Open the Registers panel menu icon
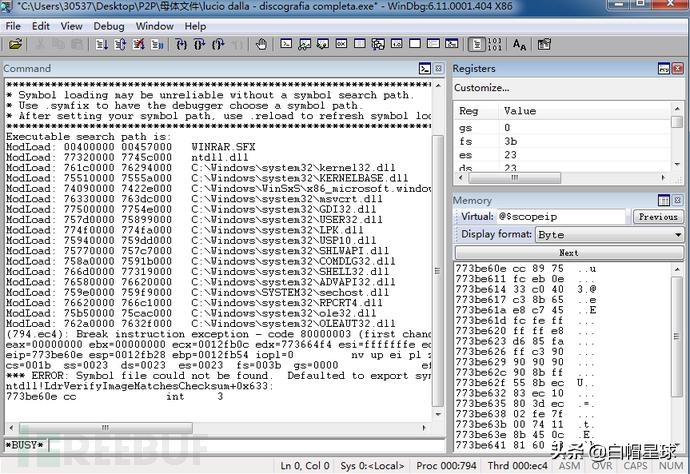 (663, 68)
